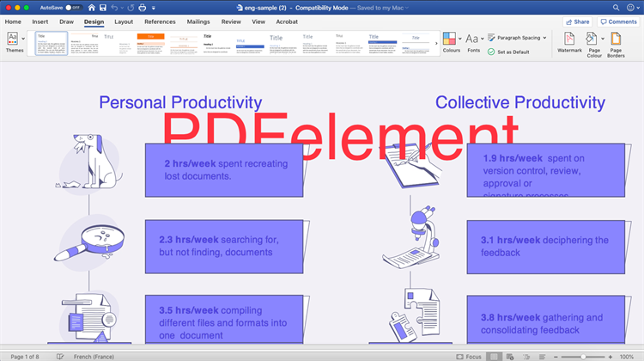This screenshot has width=644, height=361.
Task: Open the Draw tab
Action: click(66, 21)
